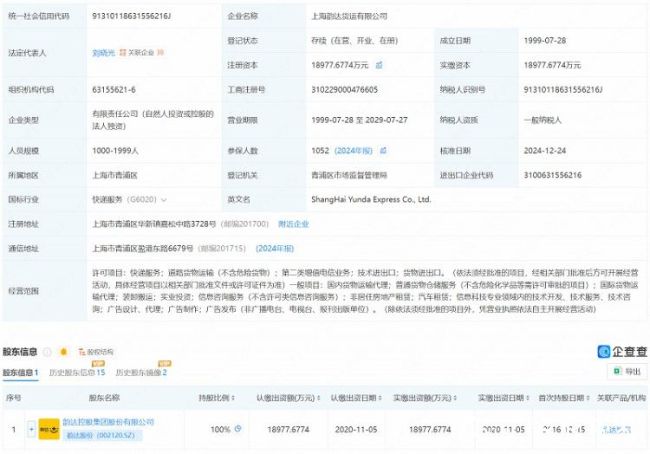Select the 股东信息 tab

(x=19, y=373)
